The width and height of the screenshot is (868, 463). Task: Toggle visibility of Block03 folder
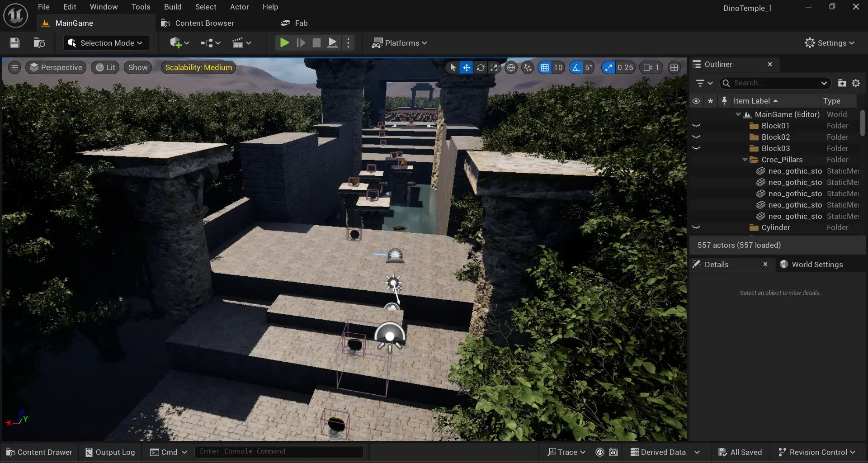(696, 148)
